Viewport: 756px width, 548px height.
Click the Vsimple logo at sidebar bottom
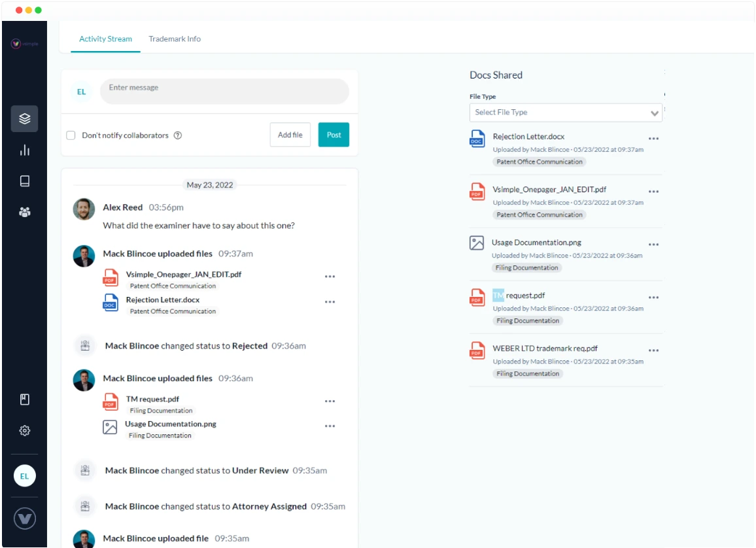[24, 518]
